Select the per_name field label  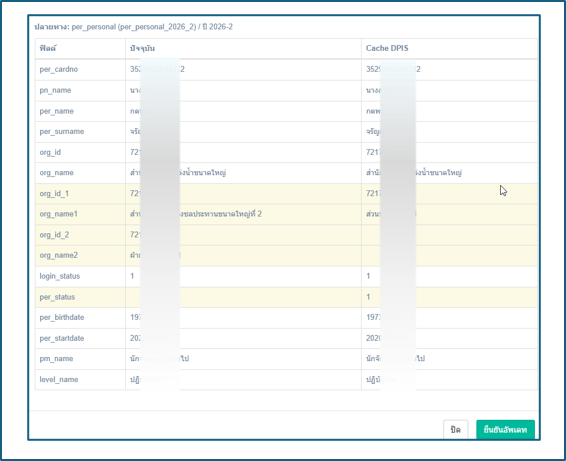tap(56, 111)
